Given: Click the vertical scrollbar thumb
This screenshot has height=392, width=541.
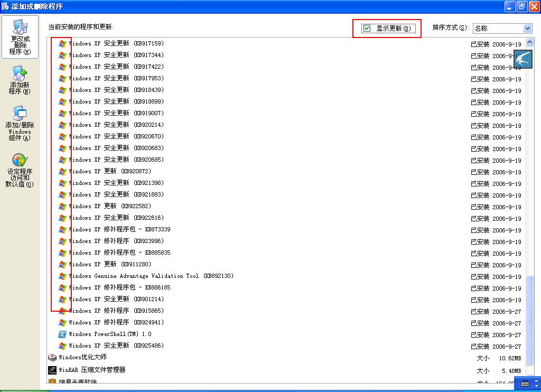Looking at the screenshot, I should pos(529,320).
